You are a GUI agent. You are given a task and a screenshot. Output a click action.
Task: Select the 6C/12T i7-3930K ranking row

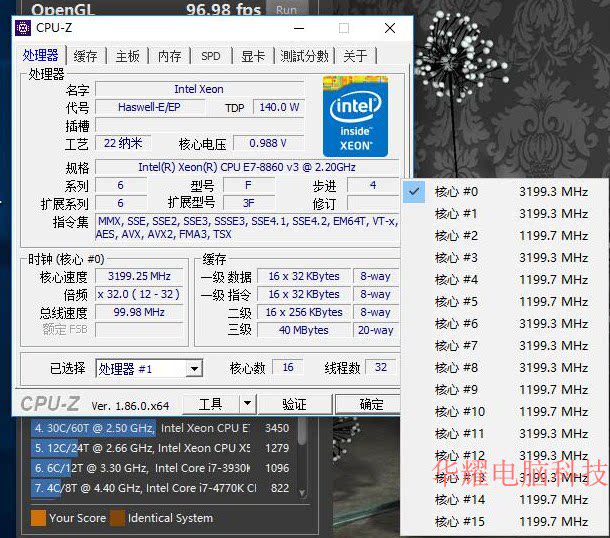pos(162,468)
